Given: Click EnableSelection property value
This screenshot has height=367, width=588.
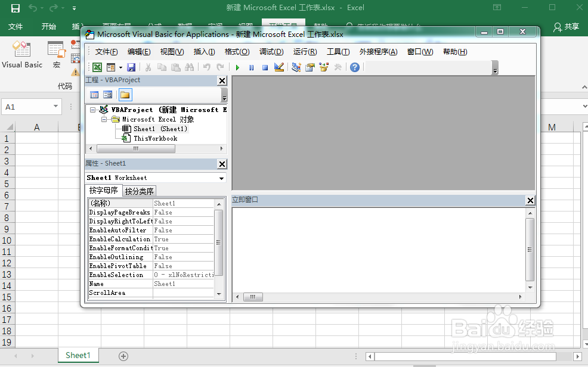Looking at the screenshot, I should tap(183, 275).
